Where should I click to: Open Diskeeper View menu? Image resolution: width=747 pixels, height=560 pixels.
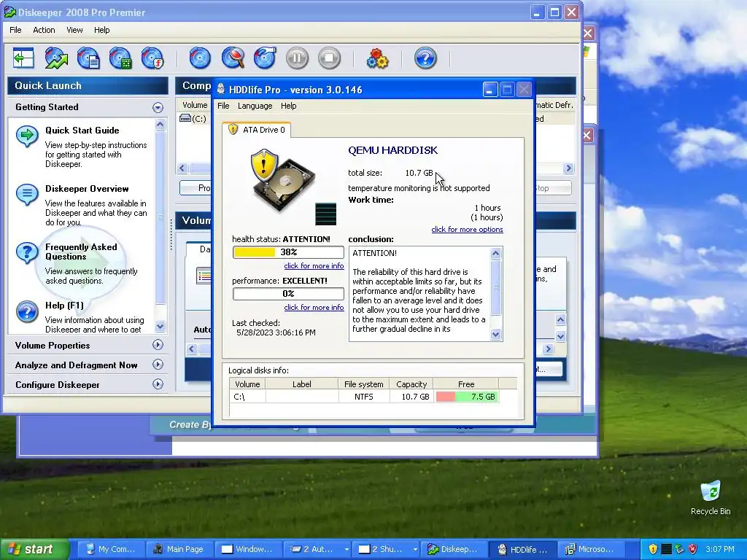click(x=74, y=30)
